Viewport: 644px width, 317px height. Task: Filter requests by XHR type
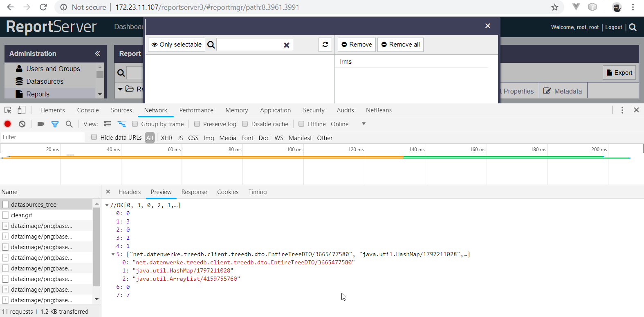point(166,138)
